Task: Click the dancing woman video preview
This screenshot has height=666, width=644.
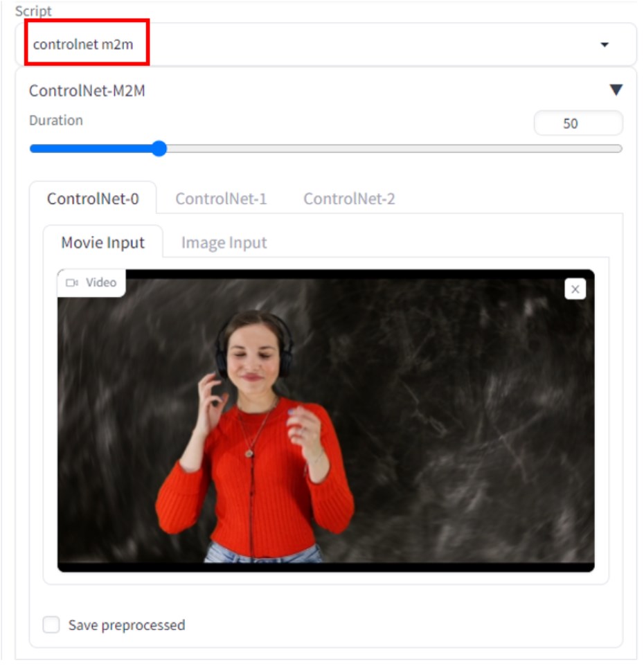Action: tap(326, 420)
